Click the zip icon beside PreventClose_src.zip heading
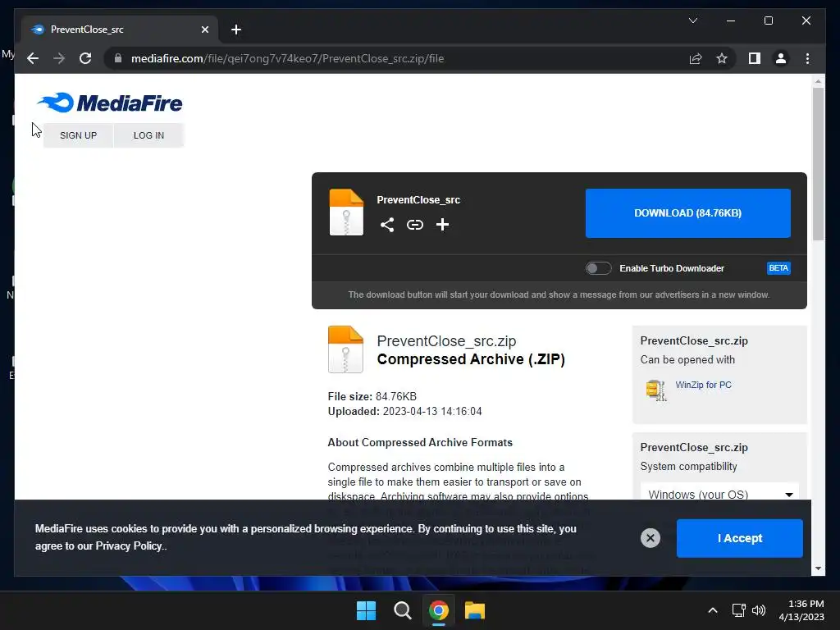 pos(345,349)
